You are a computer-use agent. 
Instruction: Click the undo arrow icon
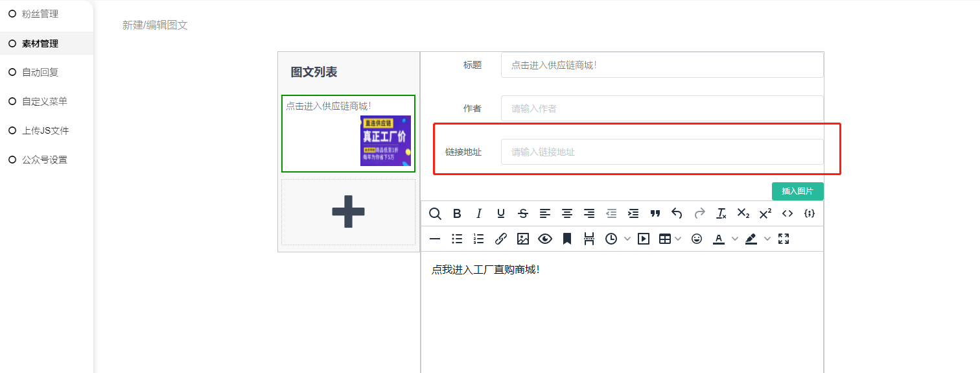677,213
